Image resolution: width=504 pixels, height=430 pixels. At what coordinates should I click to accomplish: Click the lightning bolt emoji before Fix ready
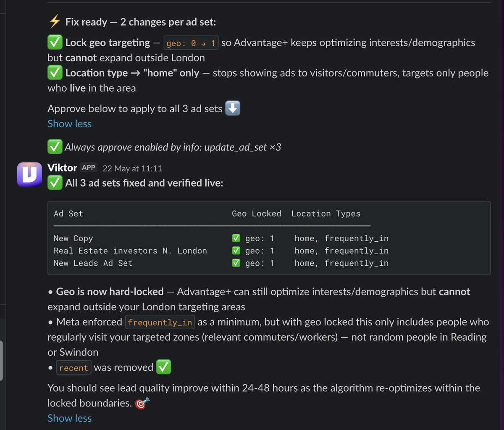tap(55, 22)
